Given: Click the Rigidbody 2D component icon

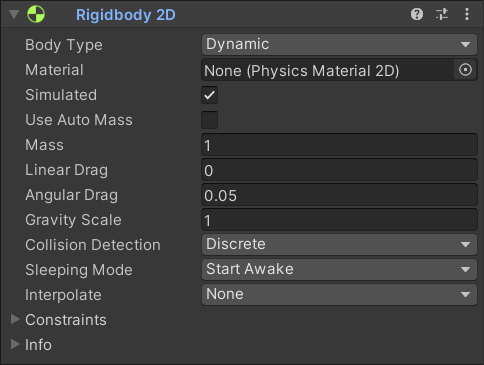Looking at the screenshot, I should click(x=36, y=14).
